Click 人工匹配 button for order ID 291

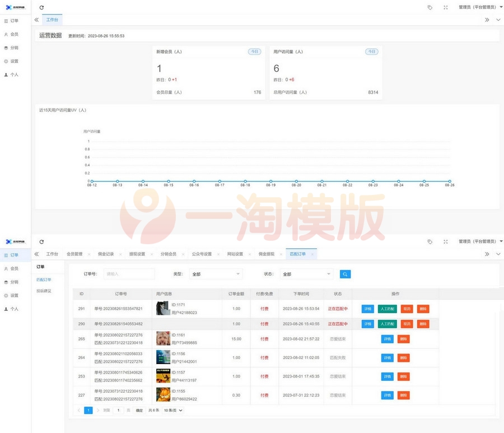point(388,309)
